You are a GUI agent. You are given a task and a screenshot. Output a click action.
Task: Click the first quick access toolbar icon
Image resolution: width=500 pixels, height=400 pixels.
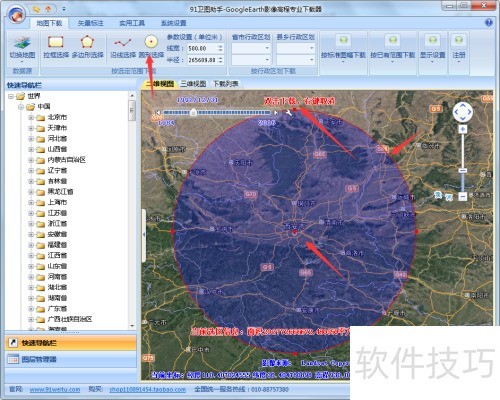[x=36, y=9]
